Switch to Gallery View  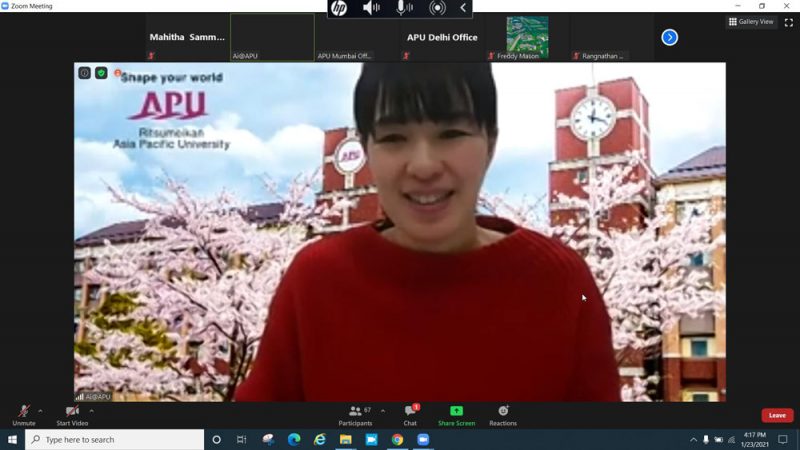click(751, 21)
